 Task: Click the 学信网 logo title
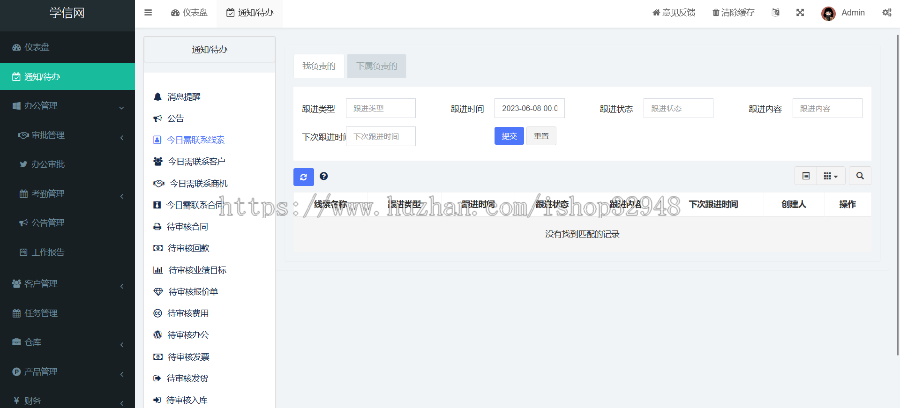coord(67,13)
